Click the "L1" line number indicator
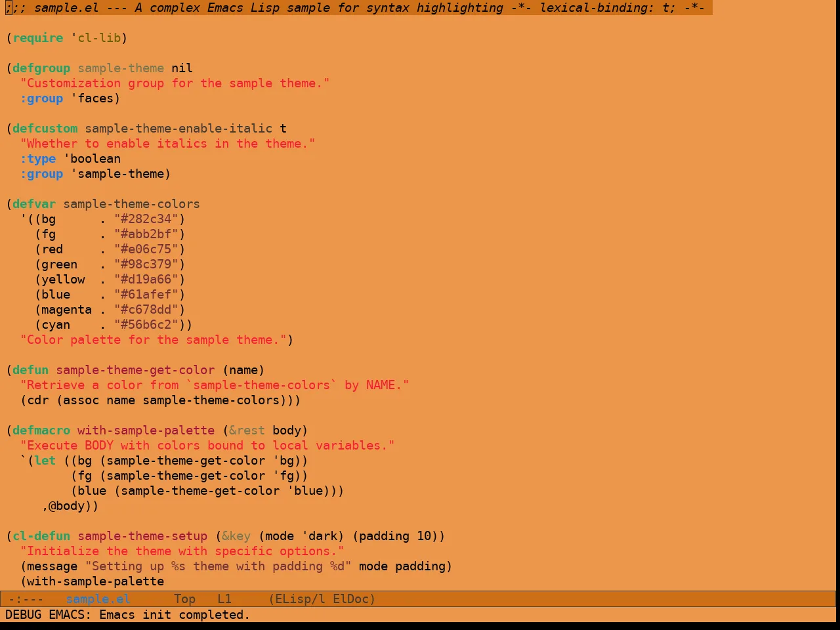This screenshot has height=630, width=840. pos(224,599)
